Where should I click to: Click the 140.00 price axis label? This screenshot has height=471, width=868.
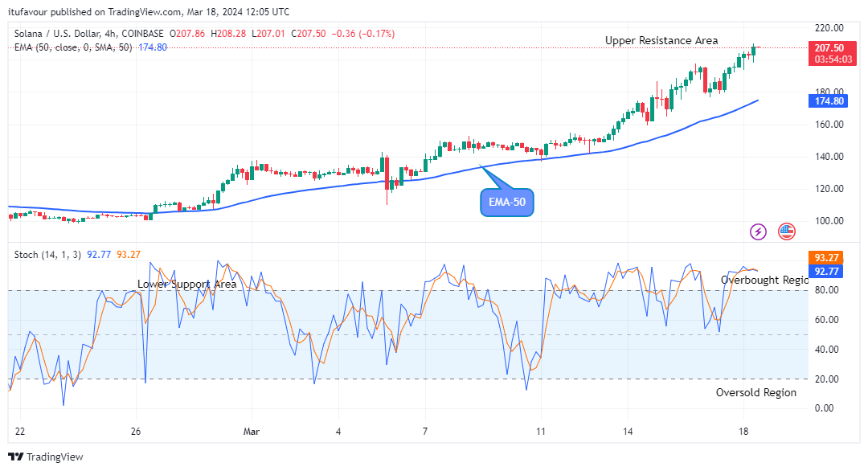click(x=829, y=157)
